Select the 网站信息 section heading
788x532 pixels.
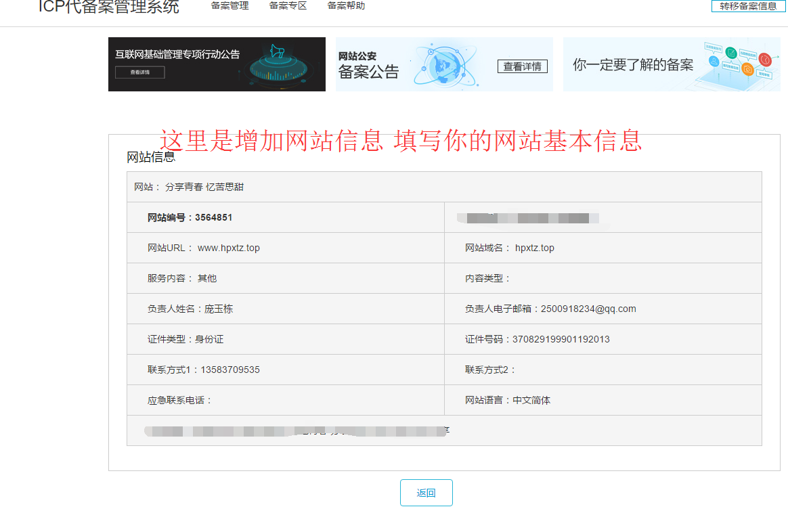[151, 157]
